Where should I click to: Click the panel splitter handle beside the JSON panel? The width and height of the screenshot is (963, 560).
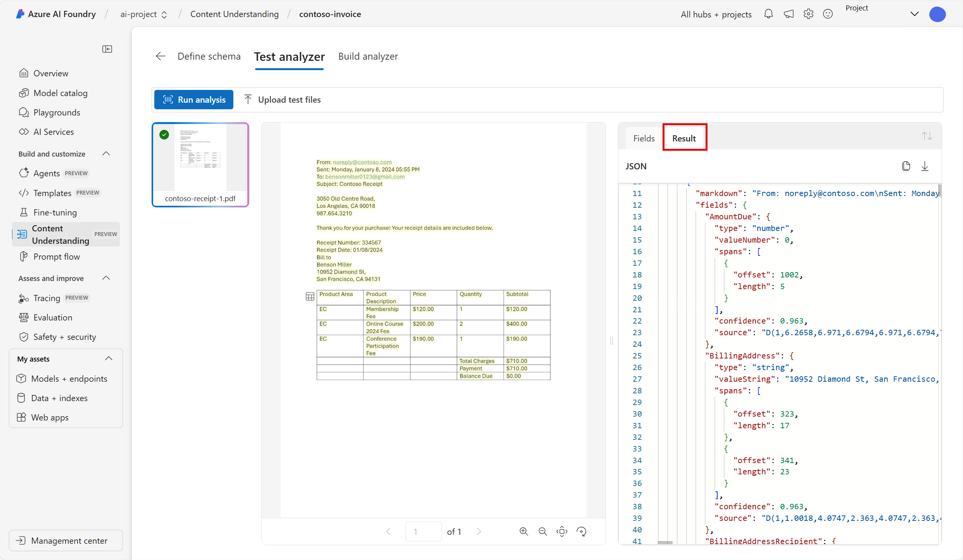click(612, 341)
